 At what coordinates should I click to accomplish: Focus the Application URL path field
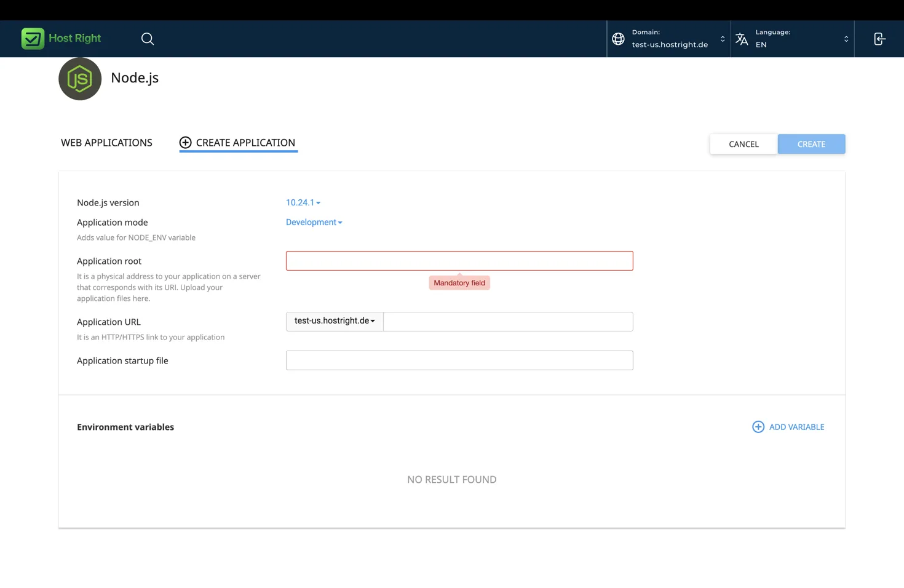point(508,321)
